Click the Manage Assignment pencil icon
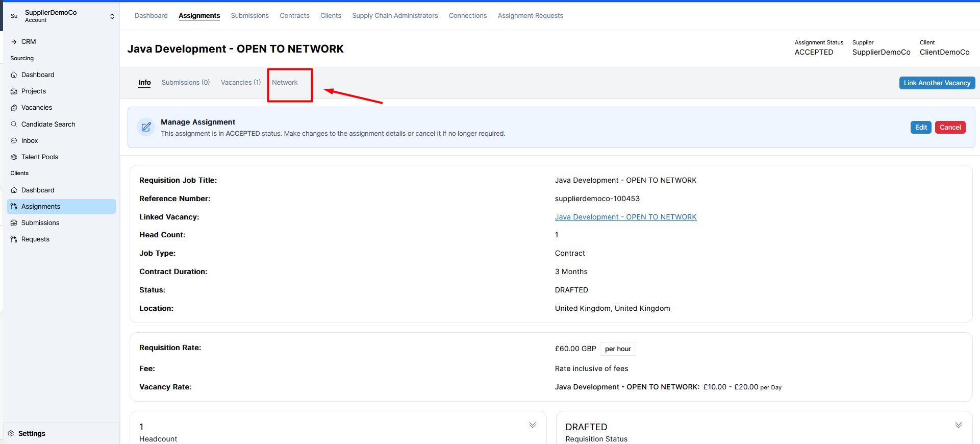This screenshot has height=444, width=980. click(x=146, y=127)
